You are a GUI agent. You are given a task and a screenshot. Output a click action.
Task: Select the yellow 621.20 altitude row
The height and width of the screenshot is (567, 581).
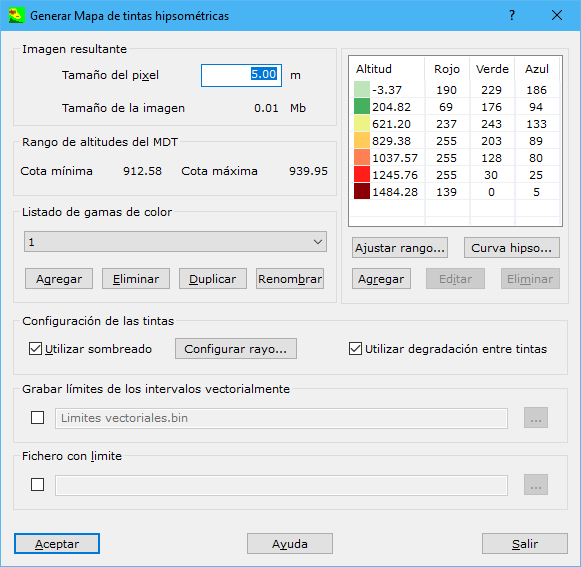coord(455,124)
